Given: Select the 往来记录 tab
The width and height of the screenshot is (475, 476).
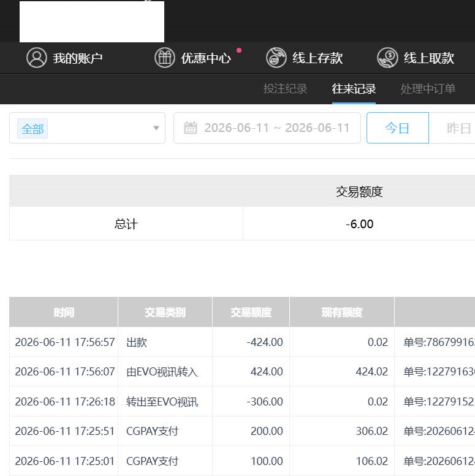Looking at the screenshot, I should click(x=354, y=89).
